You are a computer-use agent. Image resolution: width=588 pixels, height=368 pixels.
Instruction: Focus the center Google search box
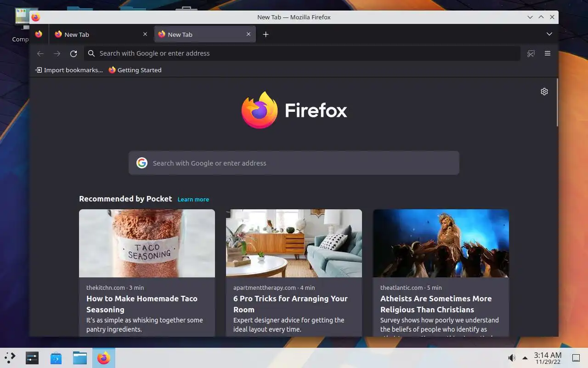294,163
